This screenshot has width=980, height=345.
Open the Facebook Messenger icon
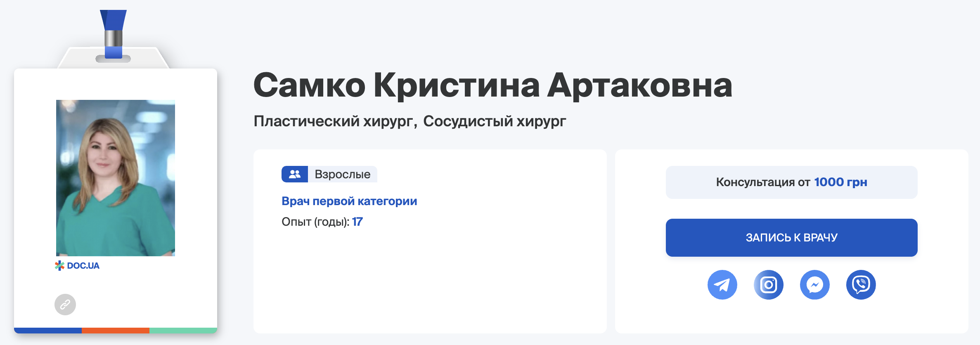[x=814, y=285]
